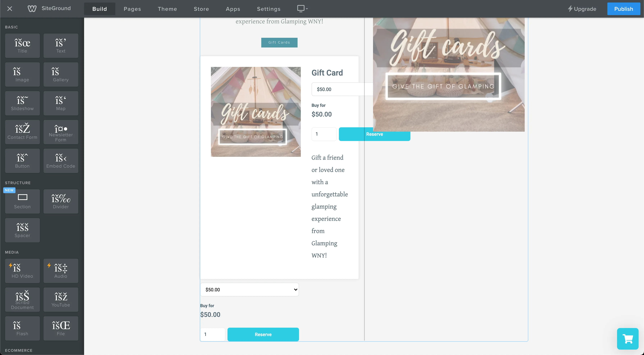644x355 pixels.
Task: Select the Gallery element tile
Action: 61,75
